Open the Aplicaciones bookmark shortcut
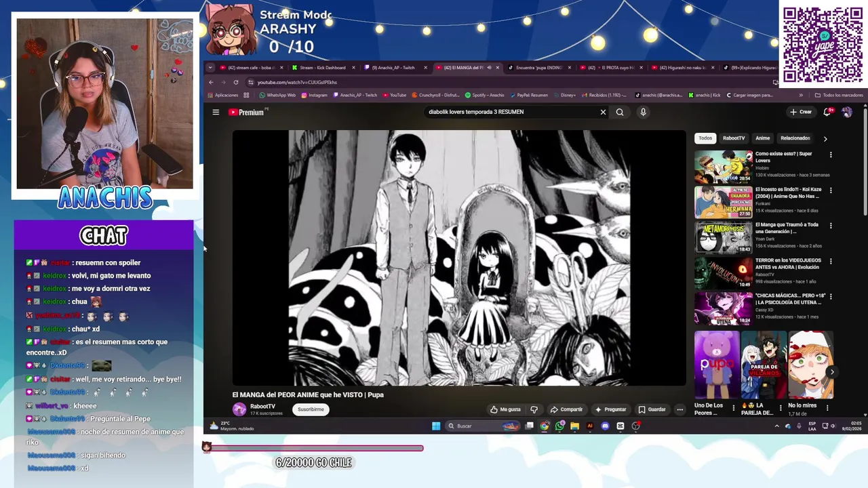Image resolution: width=868 pixels, height=488 pixels. pos(223,96)
